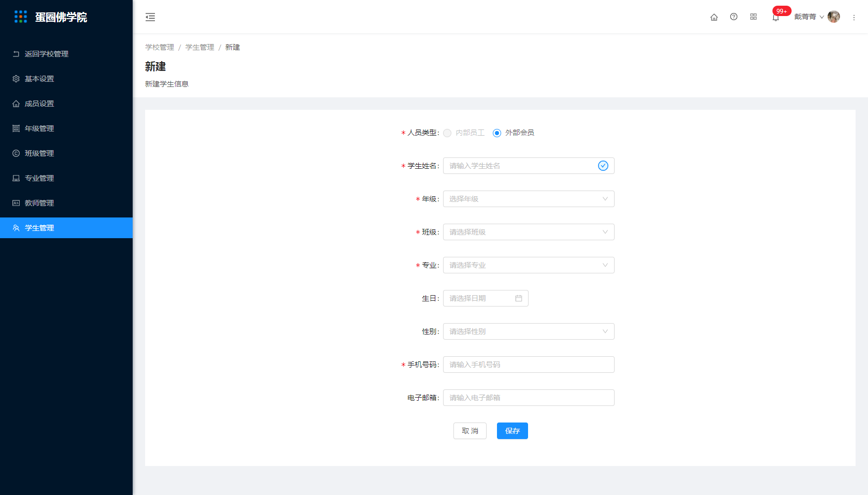Open 基本设置 menu item
This screenshot has width=868, height=495.
point(66,79)
